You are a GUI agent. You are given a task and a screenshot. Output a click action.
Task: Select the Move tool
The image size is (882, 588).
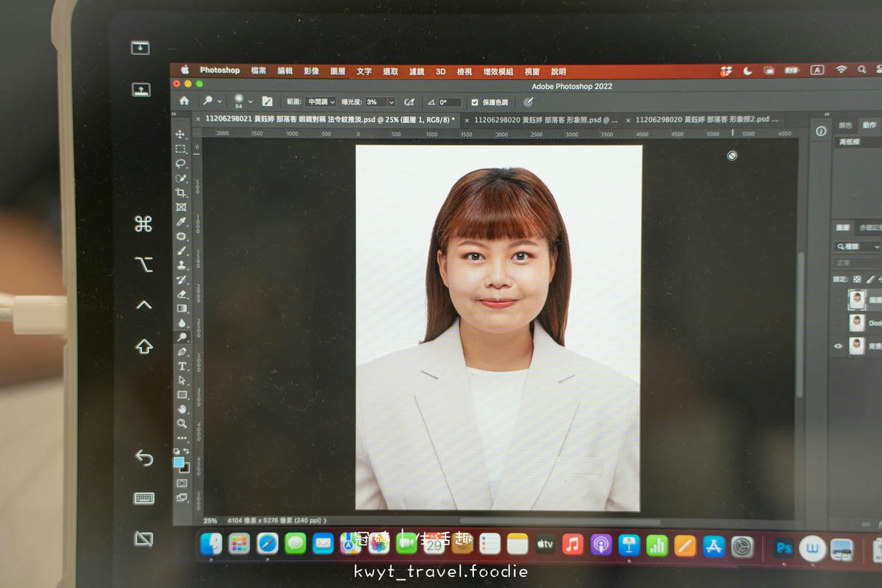181,135
